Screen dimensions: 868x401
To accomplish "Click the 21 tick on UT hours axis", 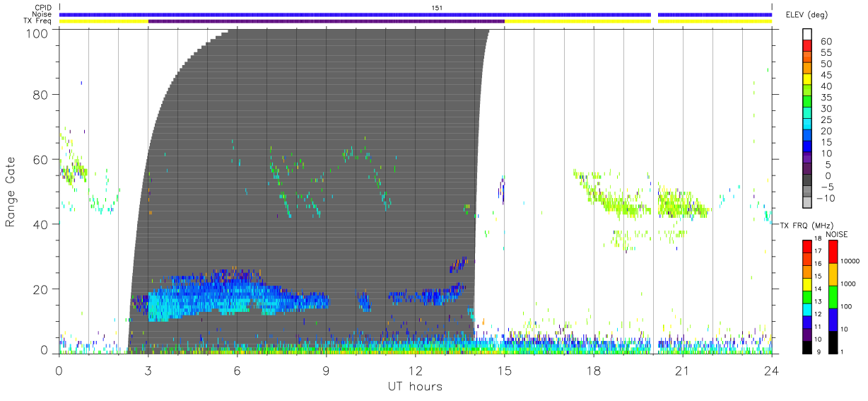I will [683, 369].
